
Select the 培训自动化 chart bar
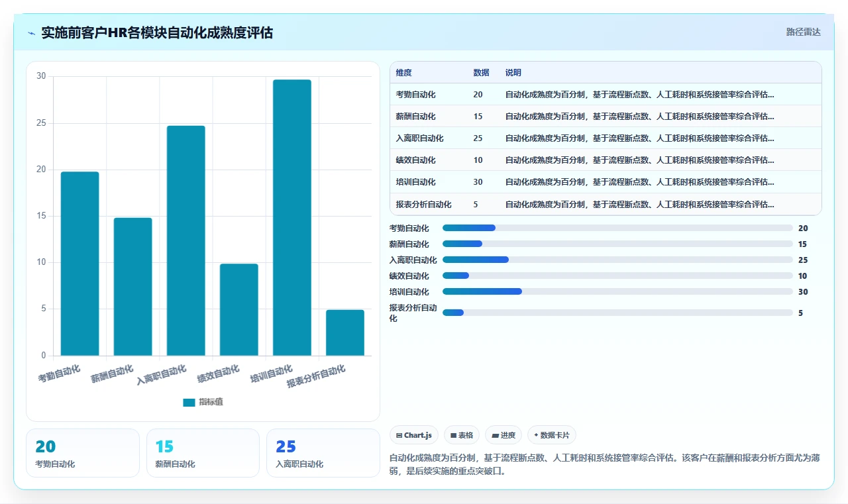(291, 218)
